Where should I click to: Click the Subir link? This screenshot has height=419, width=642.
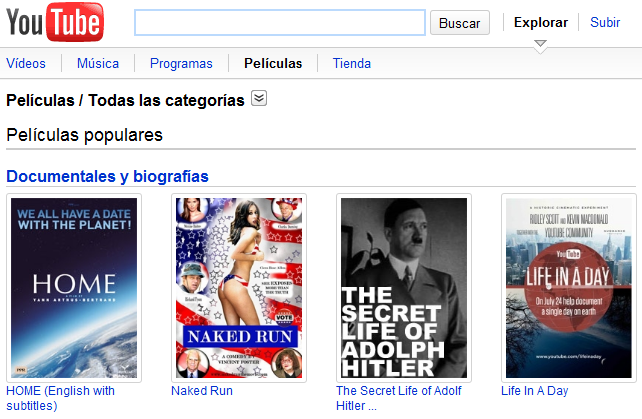coord(605,22)
